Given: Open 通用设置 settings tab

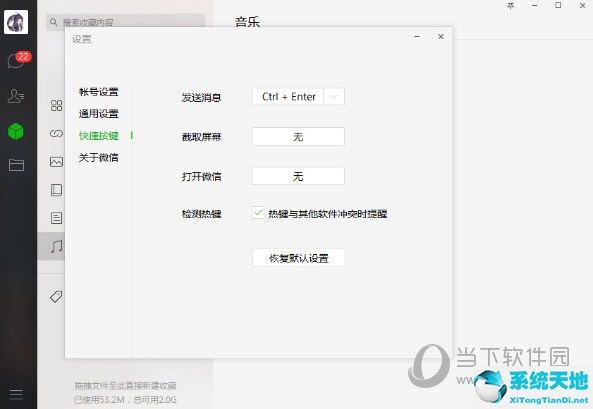Looking at the screenshot, I should (99, 114).
